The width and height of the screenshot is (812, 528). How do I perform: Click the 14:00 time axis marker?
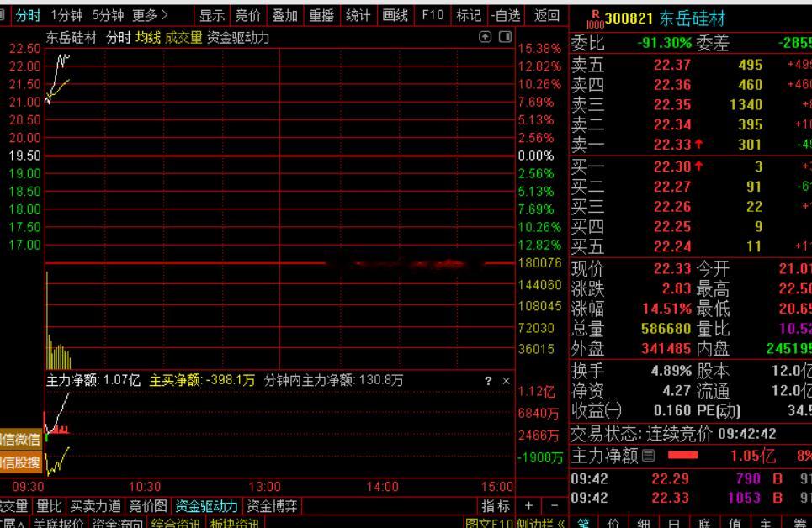coord(382,487)
